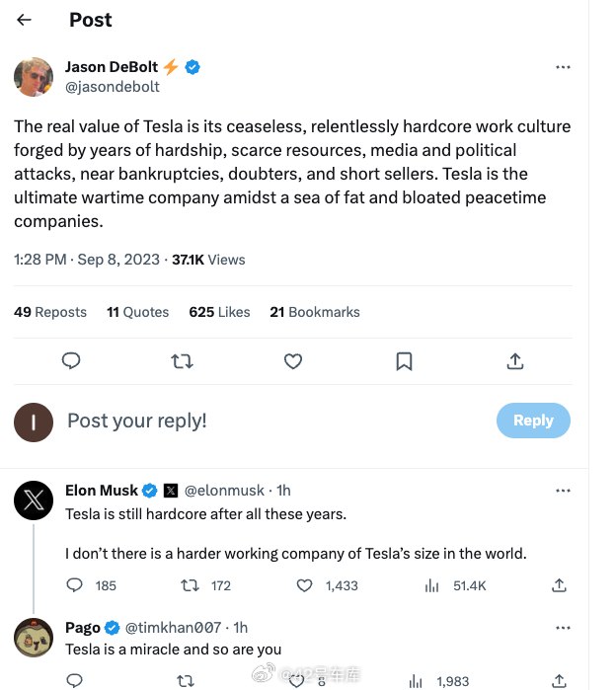This screenshot has height=690, width=616.
Task: Bookmark the main post
Action: click(x=404, y=361)
